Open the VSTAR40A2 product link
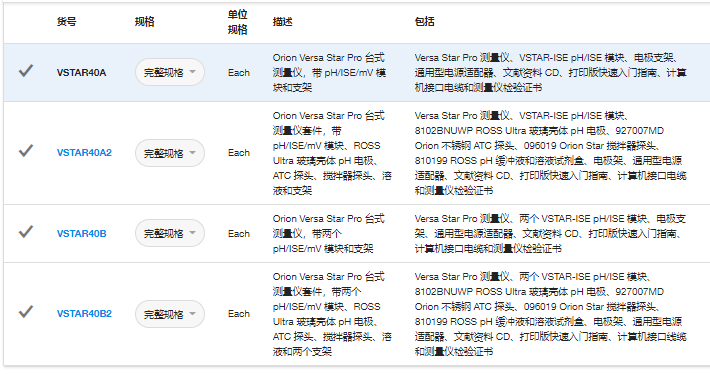The width and height of the screenshot is (710, 374). tap(84, 153)
